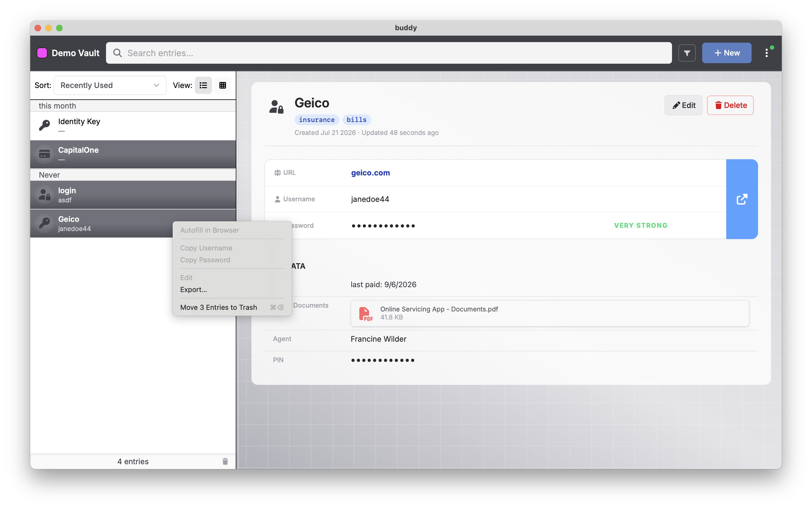Choose Autofill in Browser menu item
812x509 pixels.
click(x=232, y=230)
